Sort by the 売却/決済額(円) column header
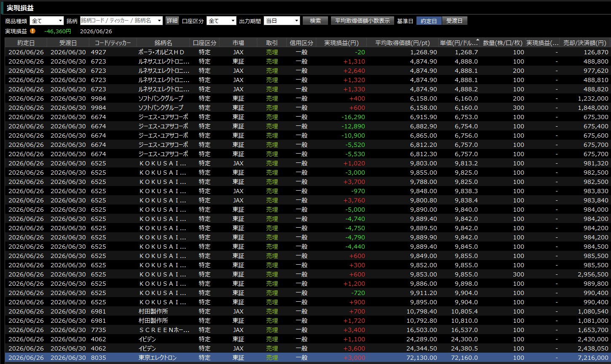 tap(584, 43)
